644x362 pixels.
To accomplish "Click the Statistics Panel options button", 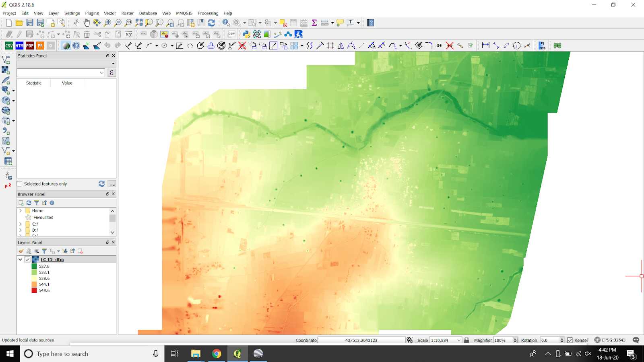I will [112, 184].
